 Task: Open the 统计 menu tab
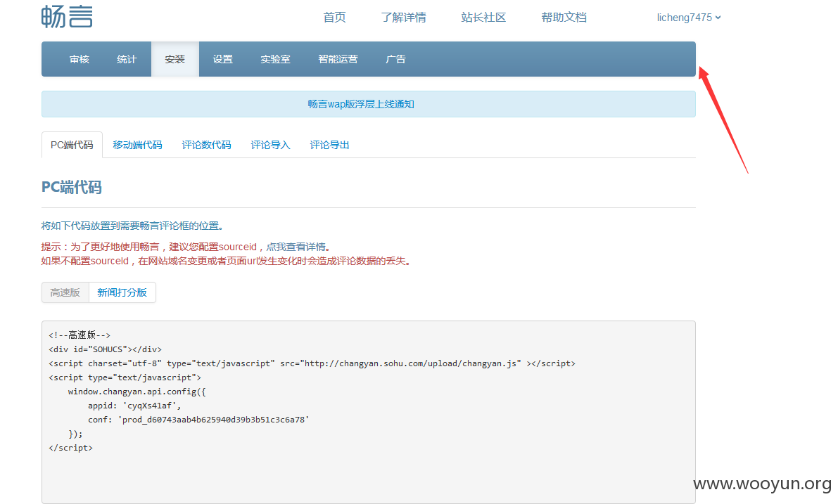point(127,59)
